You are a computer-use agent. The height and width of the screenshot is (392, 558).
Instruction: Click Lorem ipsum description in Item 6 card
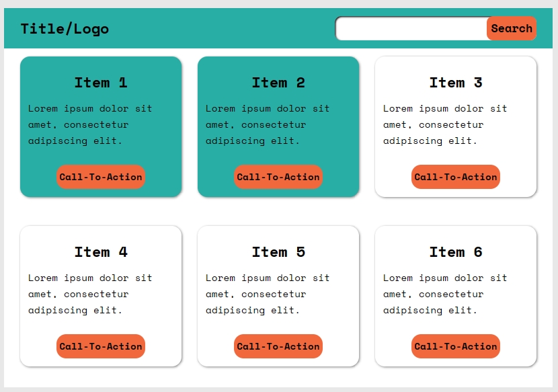click(x=445, y=294)
